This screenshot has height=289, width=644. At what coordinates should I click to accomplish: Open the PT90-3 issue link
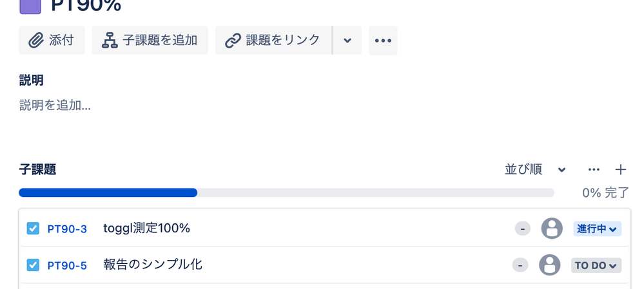[67, 228]
